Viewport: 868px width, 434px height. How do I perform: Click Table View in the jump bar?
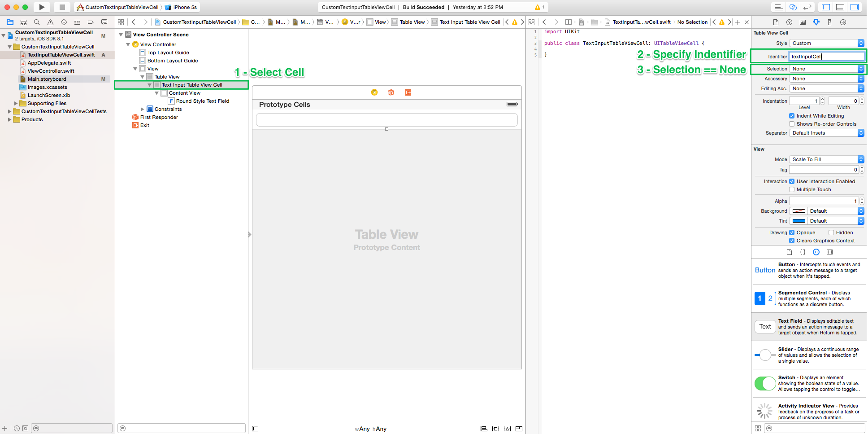pyautogui.click(x=412, y=22)
